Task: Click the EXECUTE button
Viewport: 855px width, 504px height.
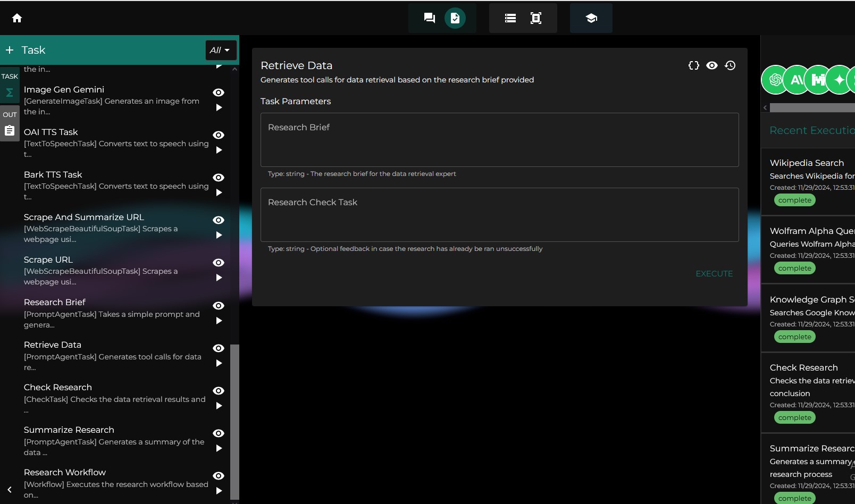Action: tap(714, 274)
